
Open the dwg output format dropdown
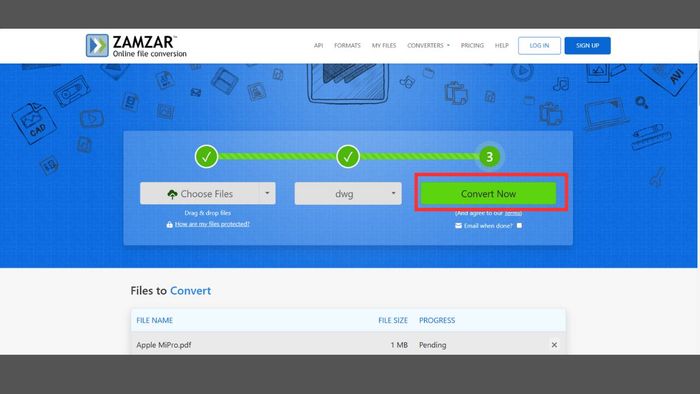coord(348,193)
